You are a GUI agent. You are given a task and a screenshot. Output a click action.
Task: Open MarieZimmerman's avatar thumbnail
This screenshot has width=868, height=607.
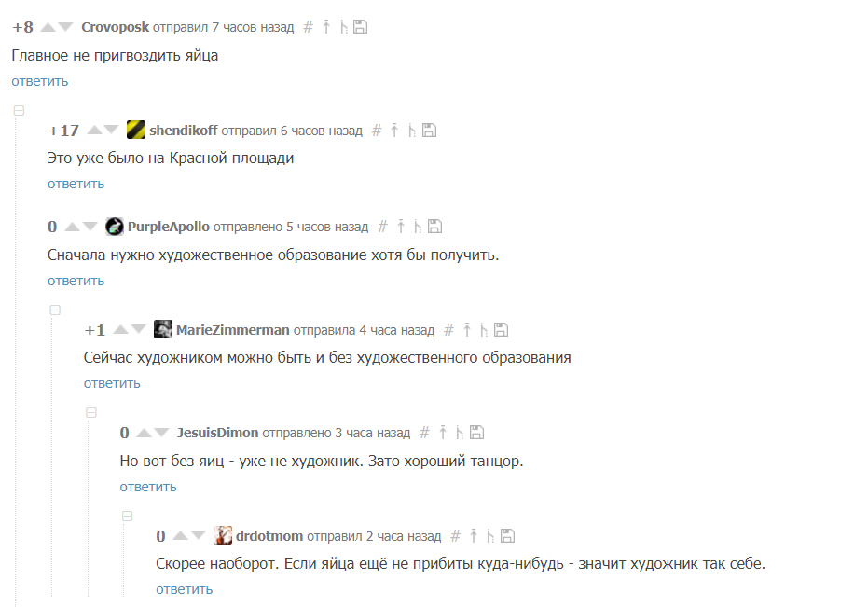[163, 329]
